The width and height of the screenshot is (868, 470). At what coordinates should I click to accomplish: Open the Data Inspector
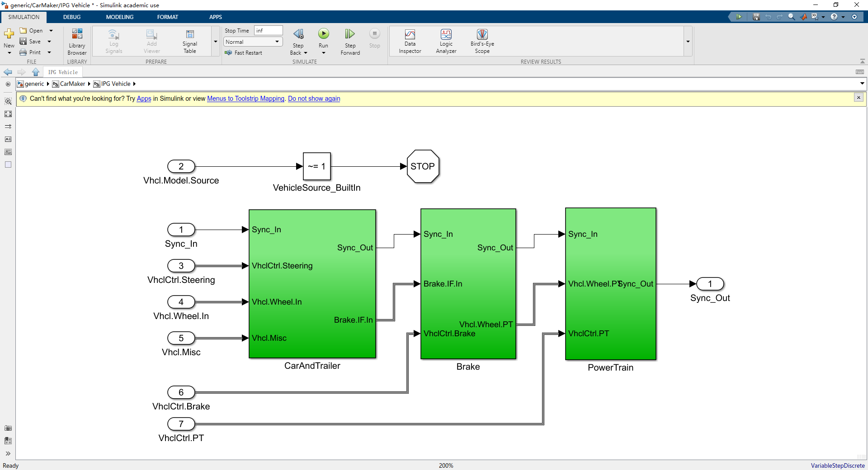tap(410, 42)
